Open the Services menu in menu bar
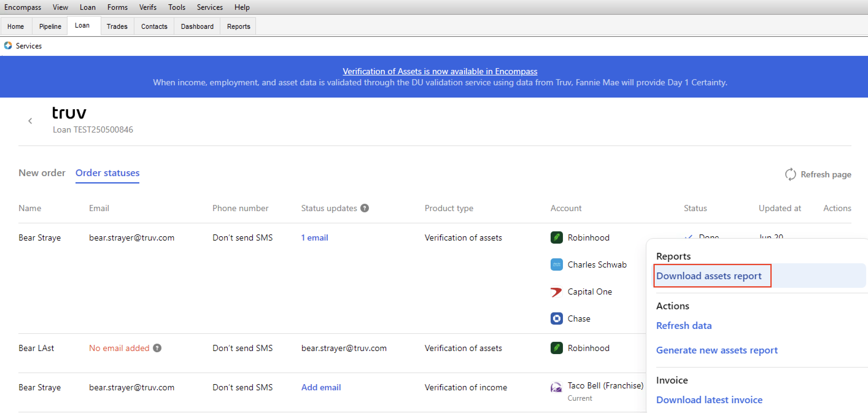The image size is (868, 413). coord(210,7)
